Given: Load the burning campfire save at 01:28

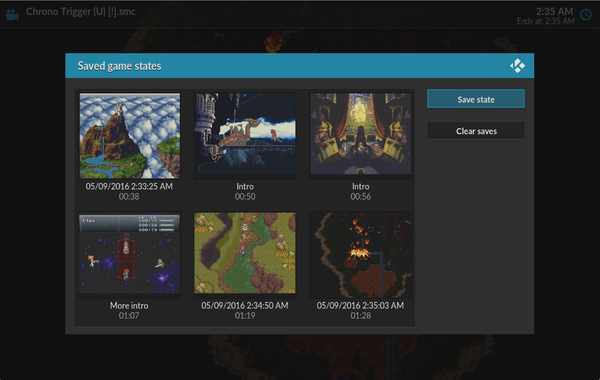Looking at the screenshot, I should tap(360, 254).
